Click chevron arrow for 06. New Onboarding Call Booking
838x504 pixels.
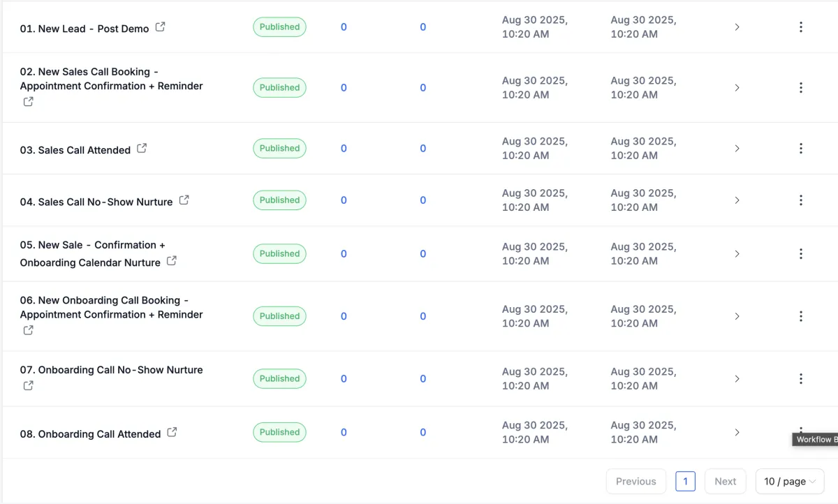(737, 316)
